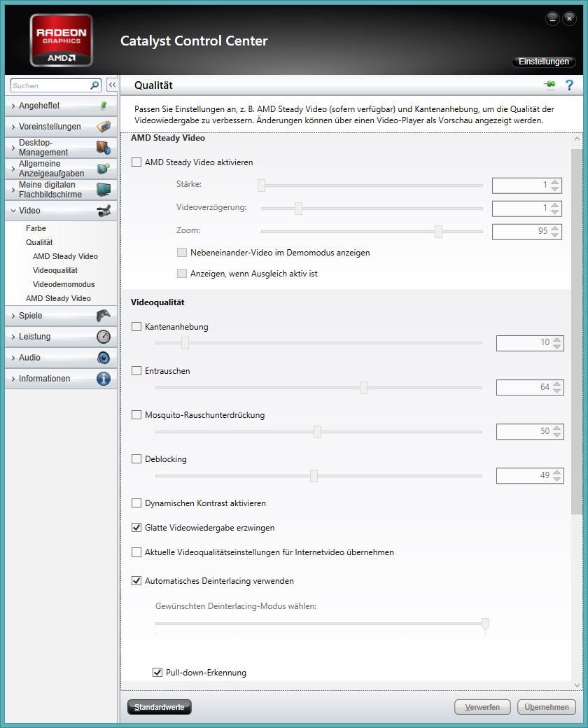Screen dimensions: 588x728
Task: Click the Zoom slider handle
Action: point(438,231)
